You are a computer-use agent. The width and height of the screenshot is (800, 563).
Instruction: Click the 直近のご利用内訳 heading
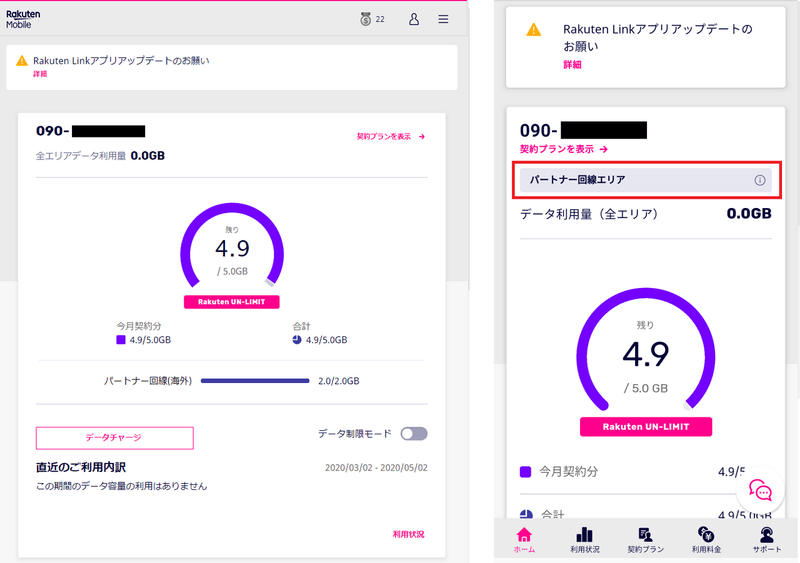point(81,467)
